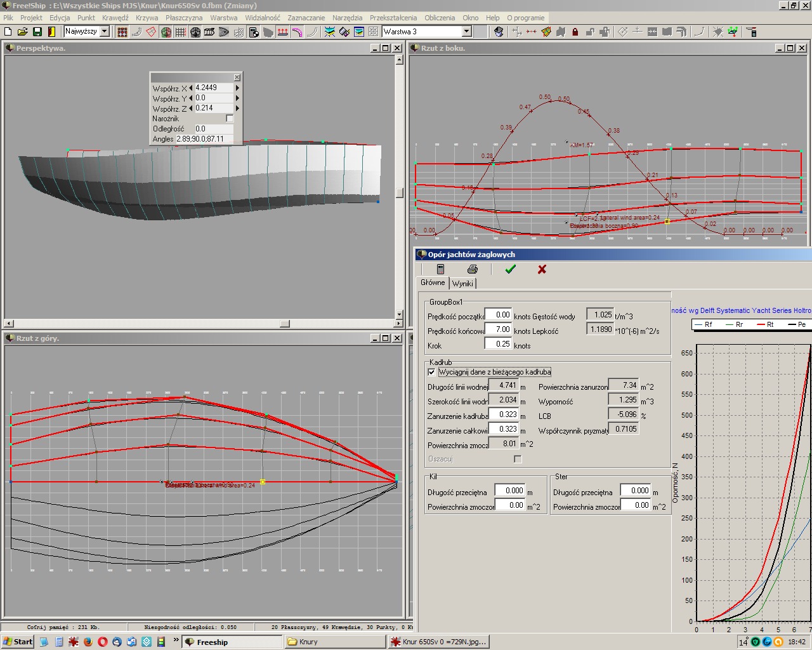
Task: Confirm dialog with the green checkmark
Action: pyautogui.click(x=511, y=269)
